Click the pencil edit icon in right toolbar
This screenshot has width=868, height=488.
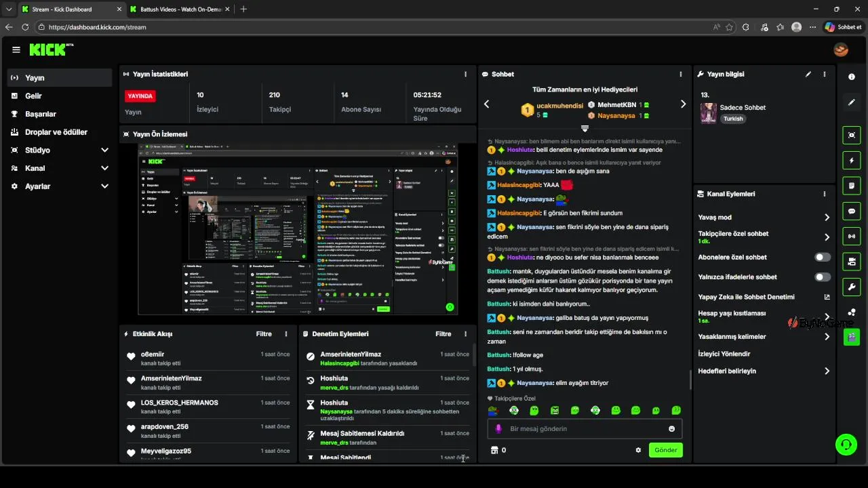tap(852, 102)
